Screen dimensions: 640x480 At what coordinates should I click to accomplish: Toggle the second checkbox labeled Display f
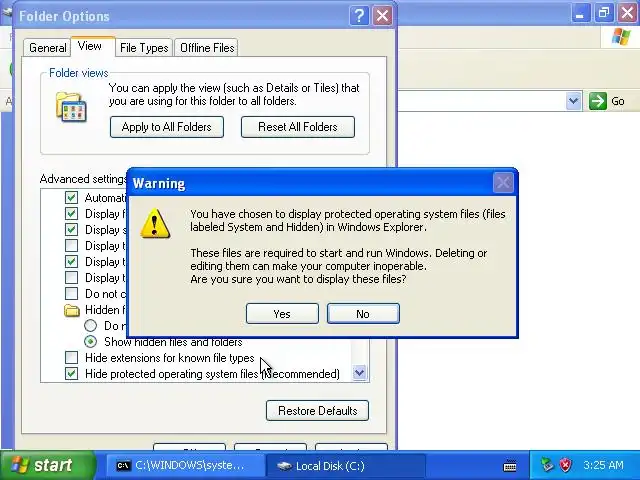click(x=71, y=213)
